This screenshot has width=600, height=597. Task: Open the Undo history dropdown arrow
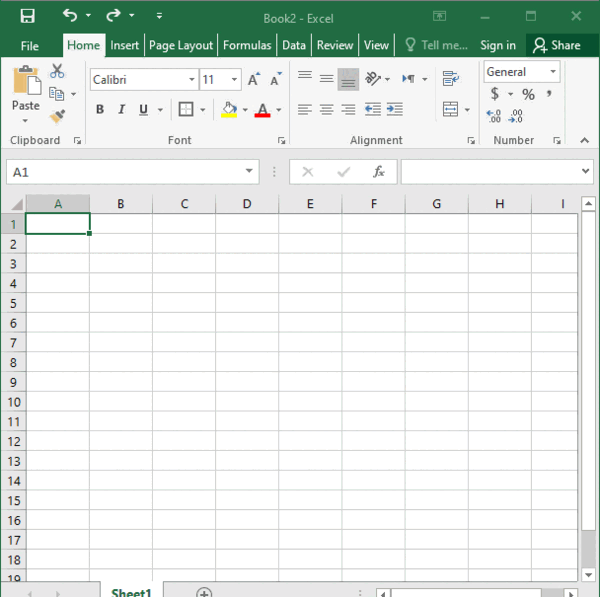click(88, 15)
